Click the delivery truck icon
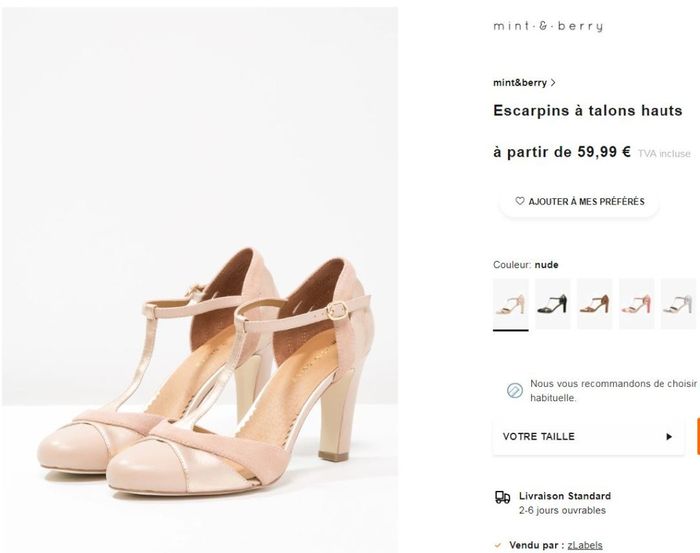The image size is (700, 553). 503,497
